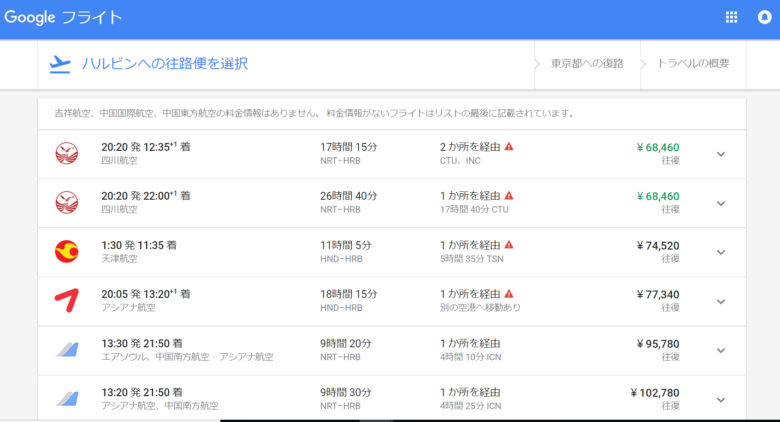Click the Asiana Airlines red logo
The height and width of the screenshot is (422, 780).
(x=67, y=300)
